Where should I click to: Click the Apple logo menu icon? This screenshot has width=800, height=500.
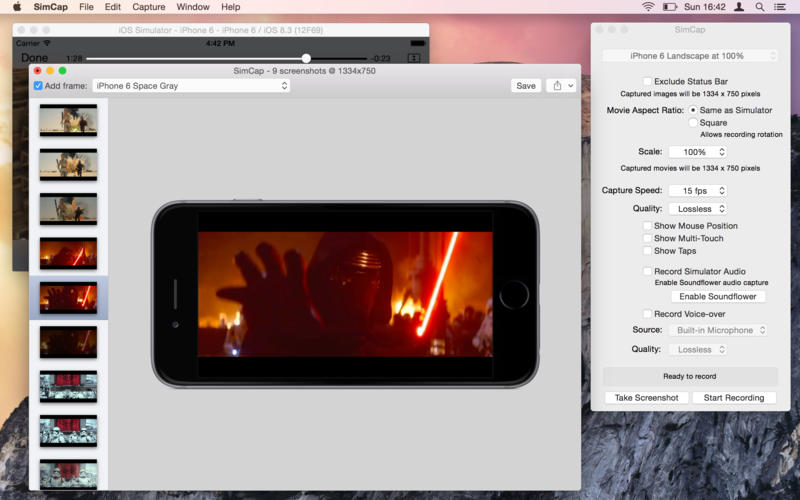click(x=16, y=7)
